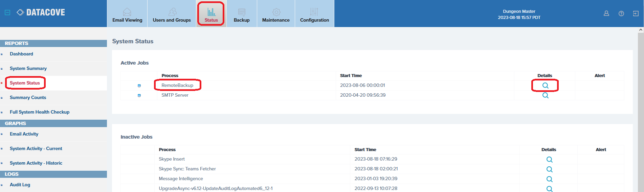Open the Dashboard report link
644x192 pixels.
(21, 54)
